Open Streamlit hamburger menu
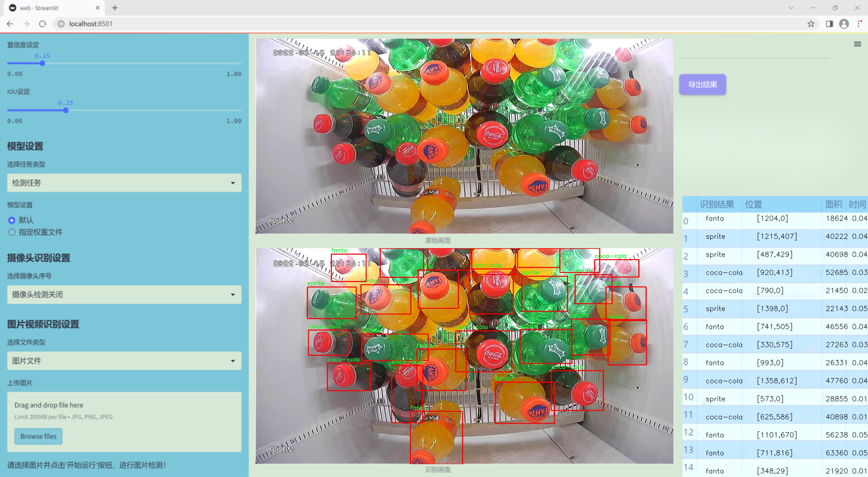This screenshot has height=477, width=868. (x=858, y=44)
